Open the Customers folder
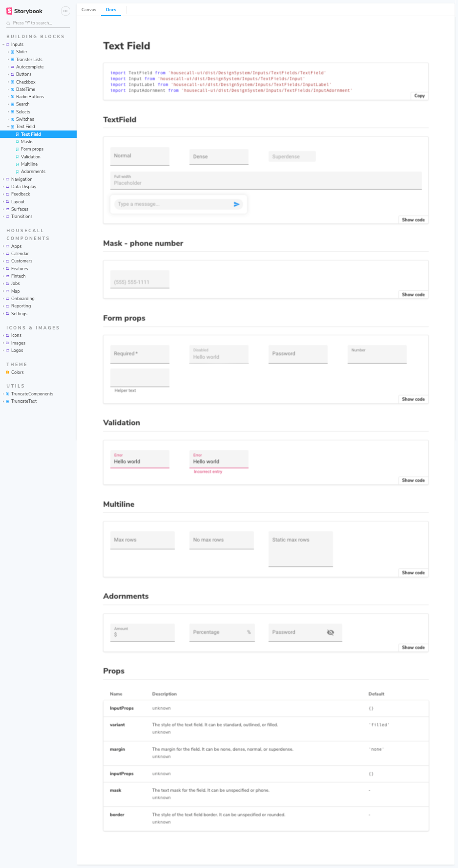Viewport: 458px width, 868px height. pyautogui.click(x=21, y=261)
